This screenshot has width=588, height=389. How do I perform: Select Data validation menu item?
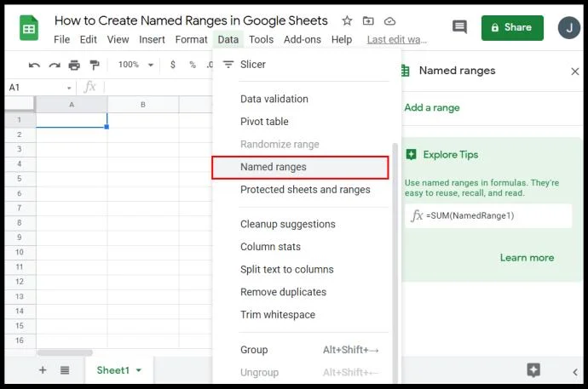pos(302,99)
